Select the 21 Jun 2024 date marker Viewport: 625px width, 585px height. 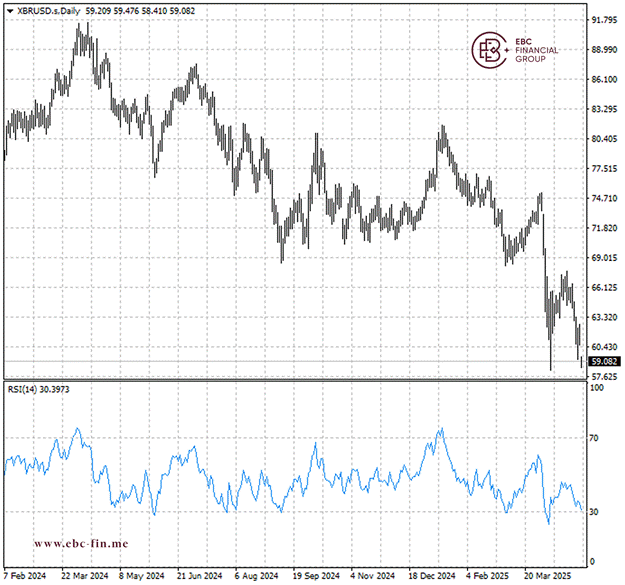pyautogui.click(x=199, y=576)
